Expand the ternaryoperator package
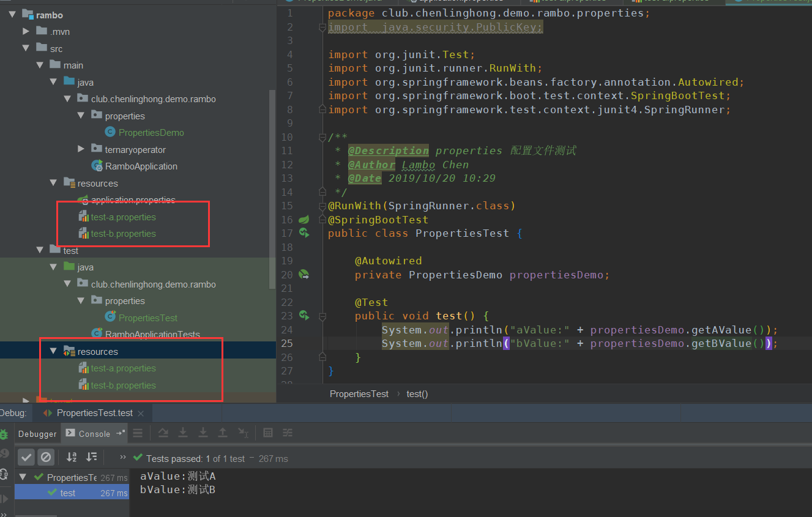 pyautogui.click(x=81, y=149)
